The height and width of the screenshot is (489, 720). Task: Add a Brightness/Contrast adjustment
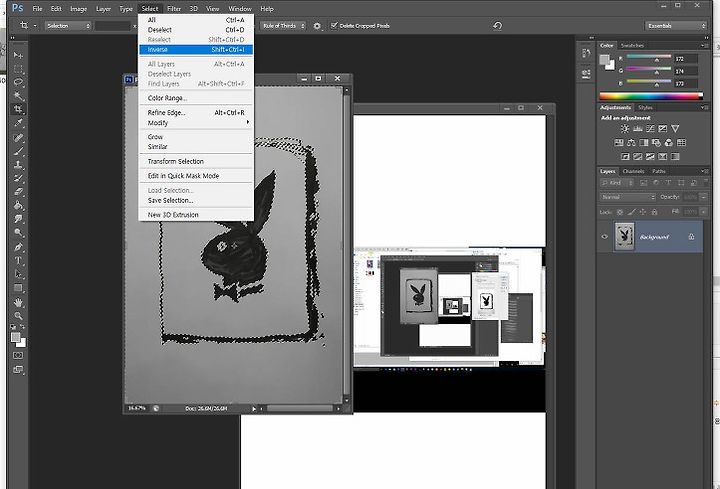(625, 129)
